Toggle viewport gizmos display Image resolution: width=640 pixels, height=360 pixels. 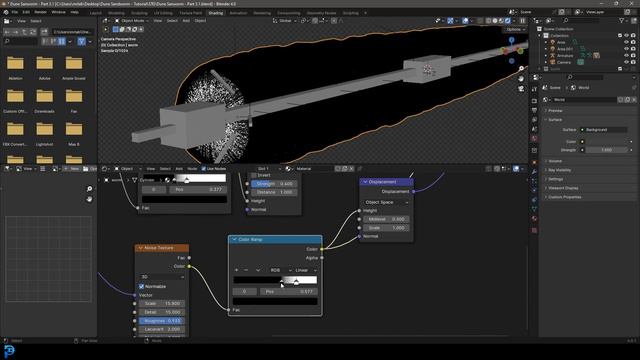[450, 20]
